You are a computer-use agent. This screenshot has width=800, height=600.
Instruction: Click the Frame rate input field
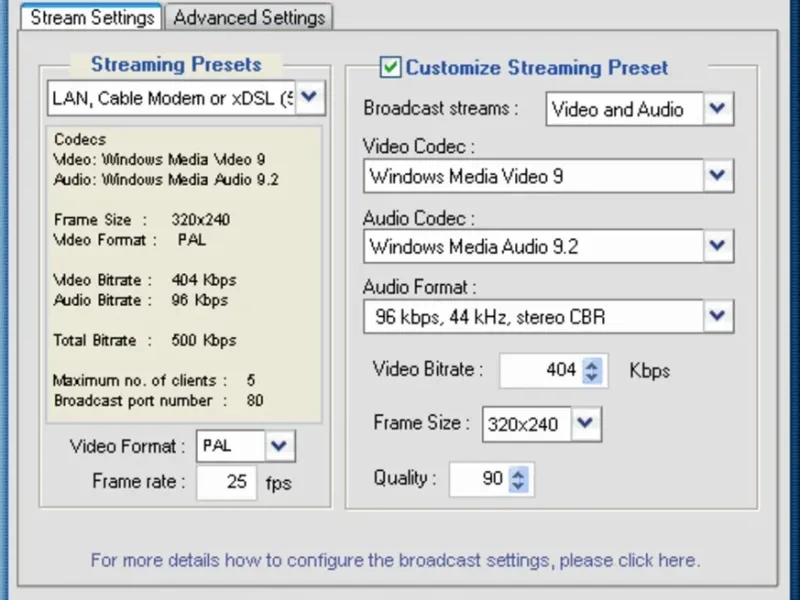click(227, 482)
